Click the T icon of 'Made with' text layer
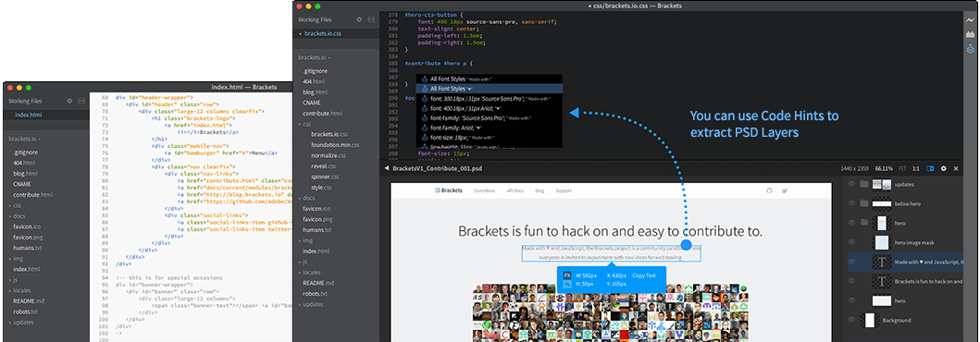This screenshot has height=342, width=980. [882, 263]
